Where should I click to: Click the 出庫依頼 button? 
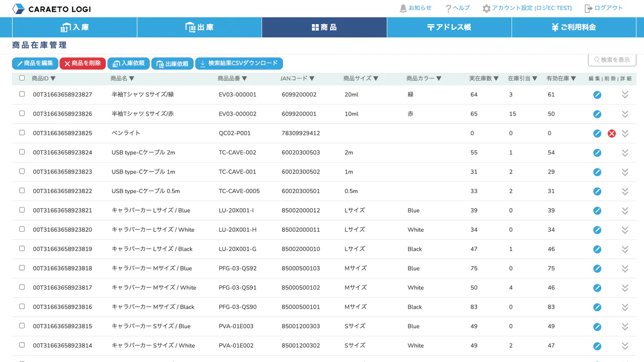[172, 63]
